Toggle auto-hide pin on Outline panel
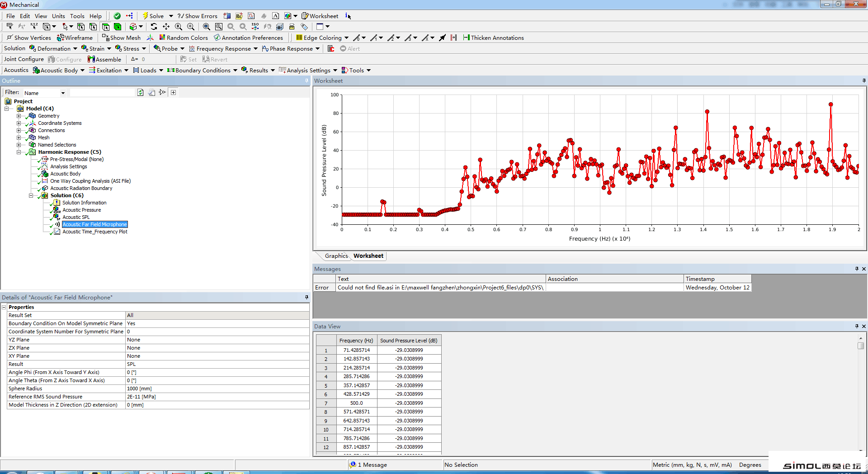868x474 pixels. pos(307,81)
